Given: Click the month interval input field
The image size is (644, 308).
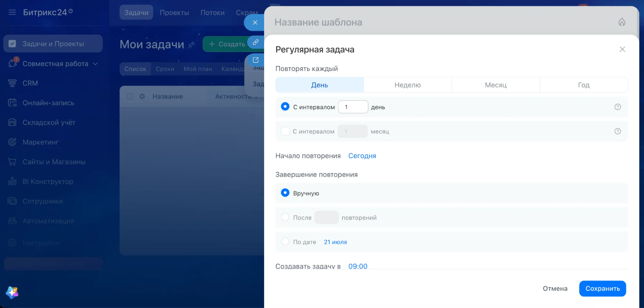Looking at the screenshot, I should (x=352, y=131).
